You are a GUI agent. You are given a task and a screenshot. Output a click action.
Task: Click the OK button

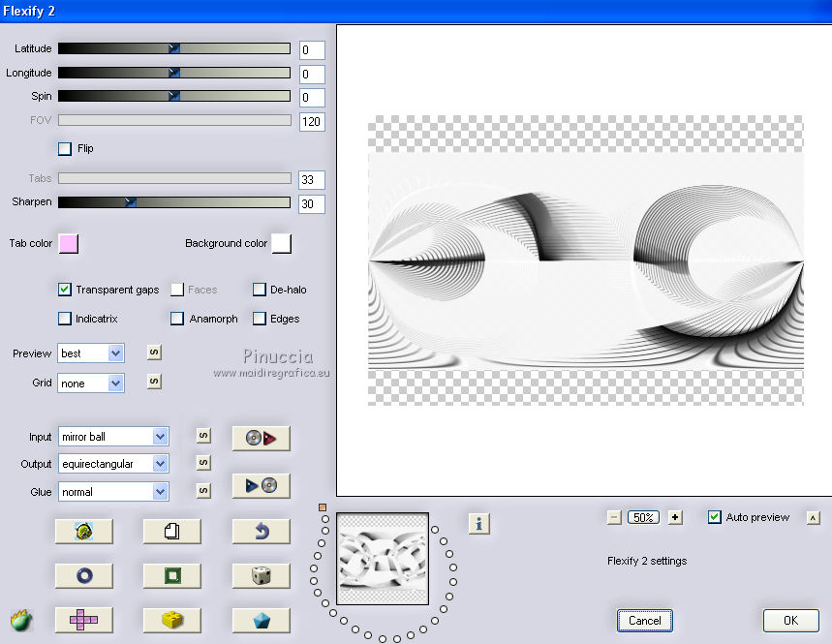tap(790, 621)
